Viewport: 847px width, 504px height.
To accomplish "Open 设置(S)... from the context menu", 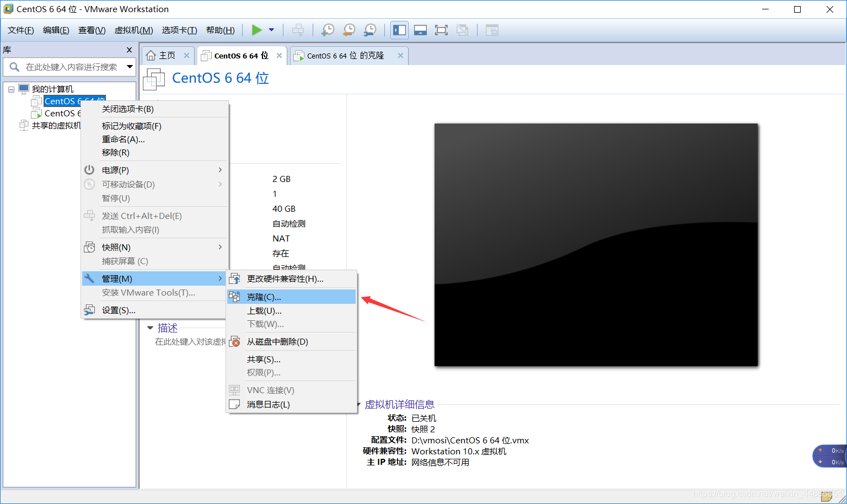I will (155, 310).
